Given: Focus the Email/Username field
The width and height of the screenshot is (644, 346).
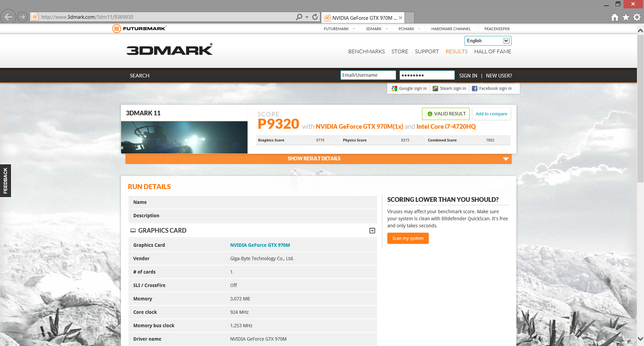Looking at the screenshot, I should (x=368, y=75).
